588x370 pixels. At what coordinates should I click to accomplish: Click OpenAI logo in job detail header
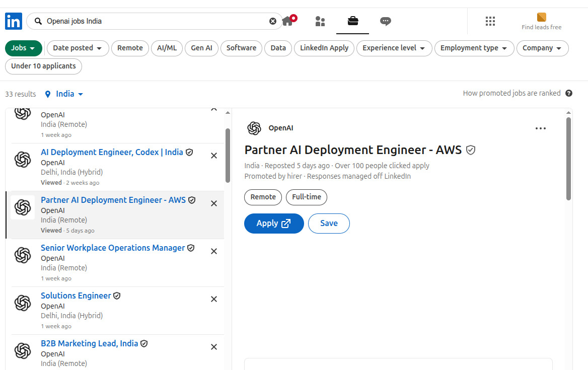tap(254, 128)
